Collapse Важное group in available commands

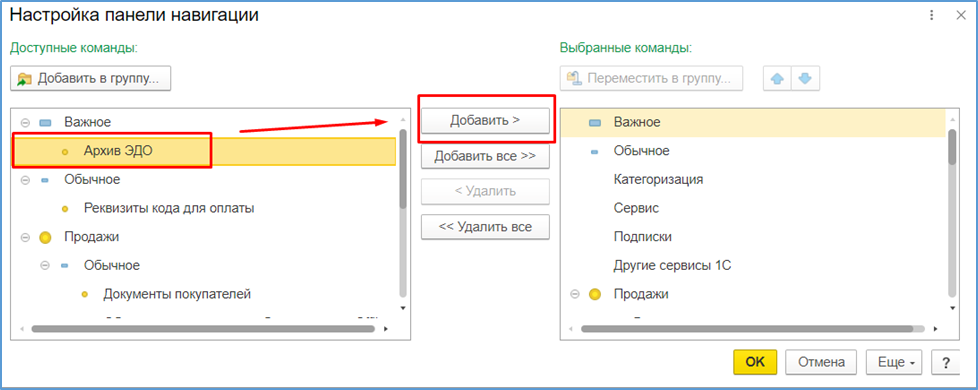pyautogui.click(x=25, y=123)
